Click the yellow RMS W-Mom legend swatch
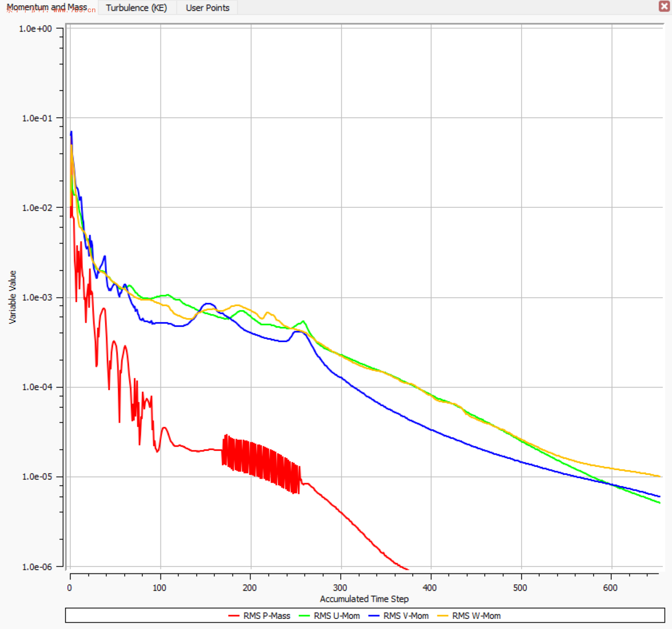Image resolution: width=672 pixels, height=629 pixels. [443, 616]
